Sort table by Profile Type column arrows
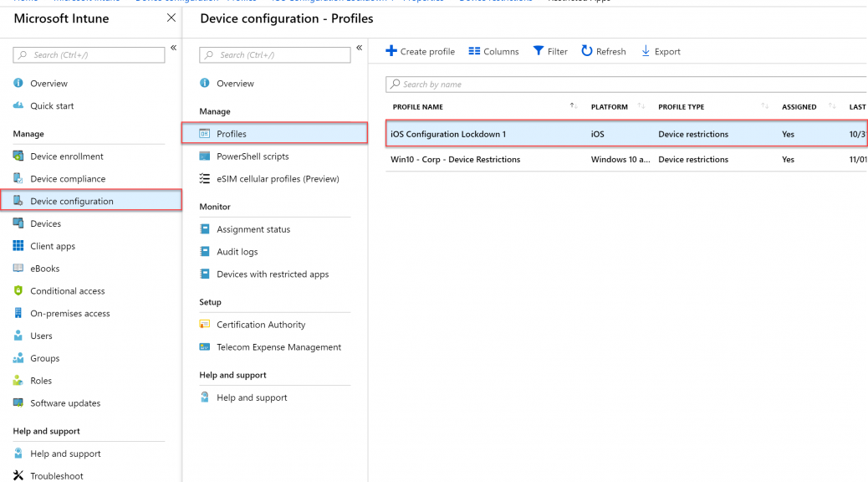The image size is (868, 482). click(764, 105)
